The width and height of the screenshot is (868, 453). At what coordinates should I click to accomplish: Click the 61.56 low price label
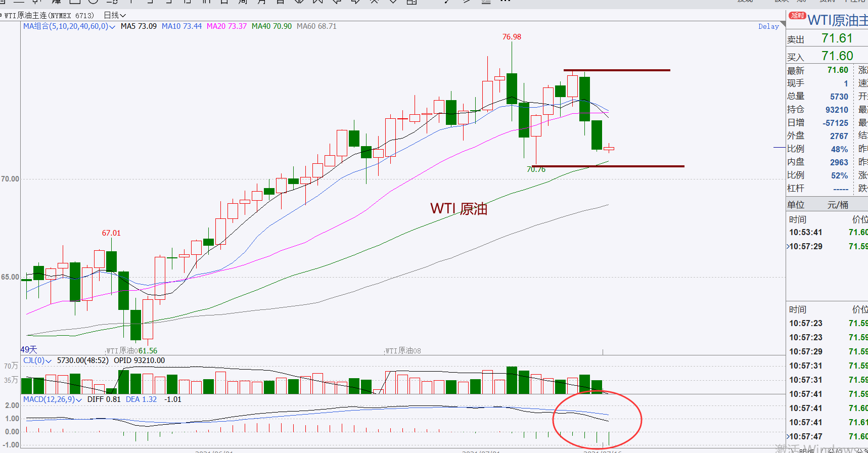click(148, 351)
